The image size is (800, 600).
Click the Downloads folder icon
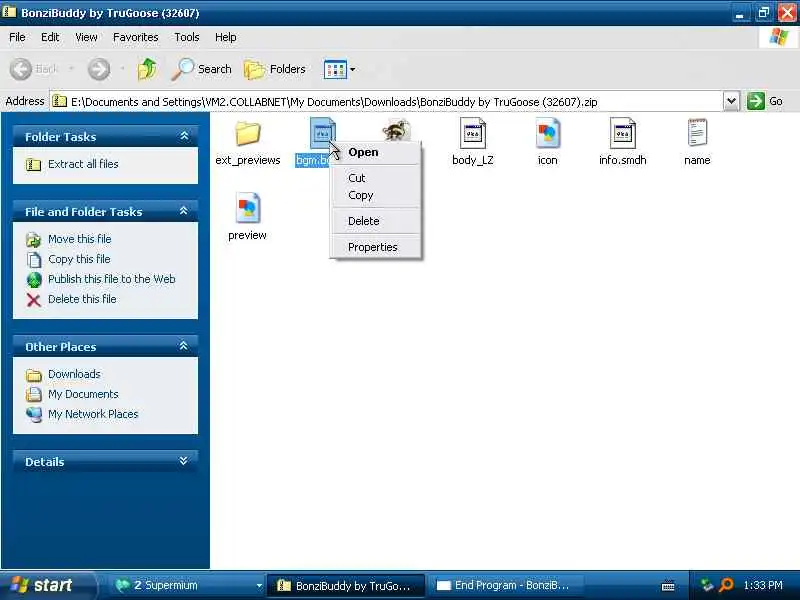click(x=34, y=375)
